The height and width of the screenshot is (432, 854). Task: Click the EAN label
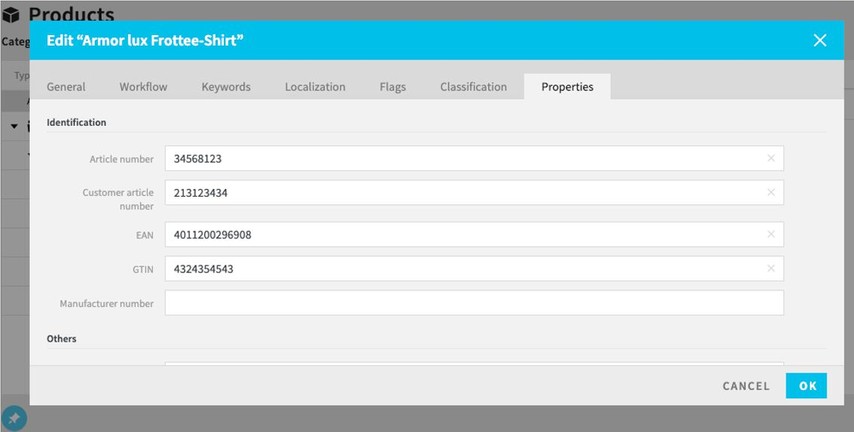(x=145, y=235)
